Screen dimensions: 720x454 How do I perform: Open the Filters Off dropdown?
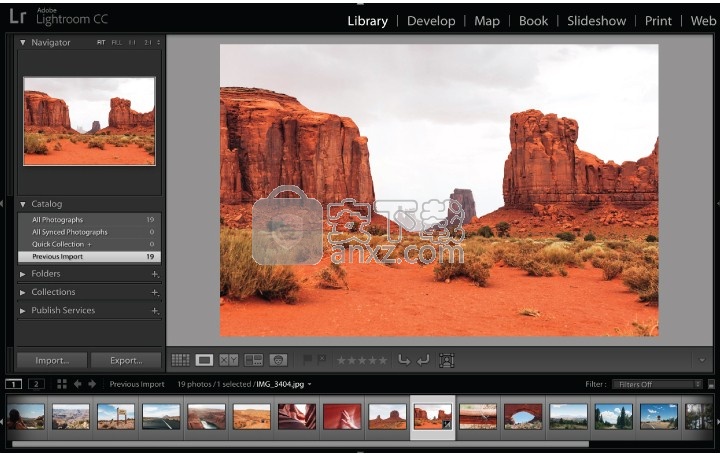click(x=657, y=384)
